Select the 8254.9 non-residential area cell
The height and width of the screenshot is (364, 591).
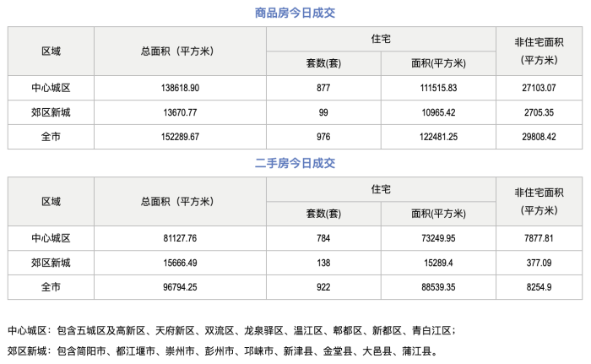point(539,288)
